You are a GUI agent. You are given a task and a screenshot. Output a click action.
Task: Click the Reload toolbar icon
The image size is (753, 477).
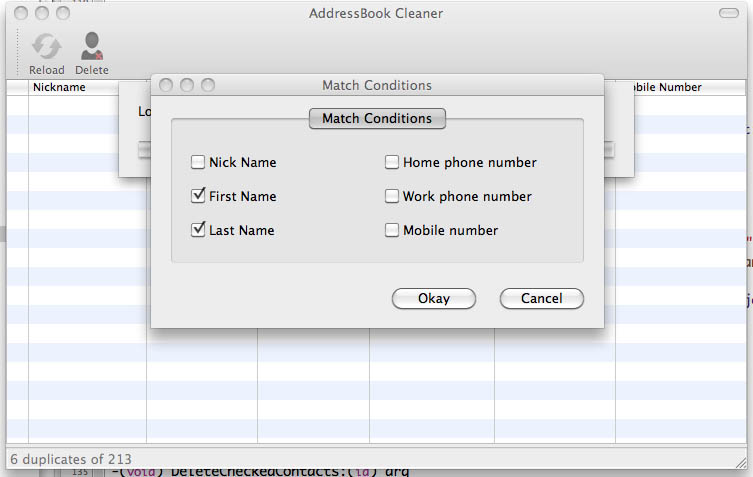point(46,47)
